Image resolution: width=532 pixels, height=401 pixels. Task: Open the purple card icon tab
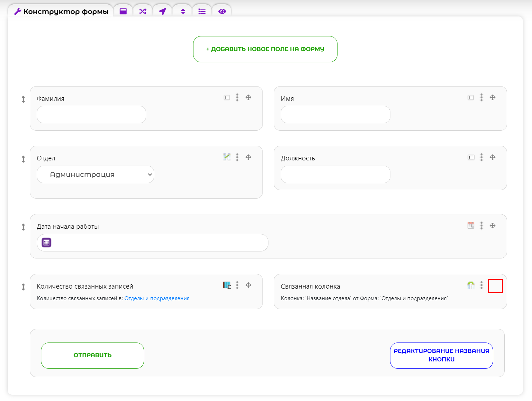coord(123,12)
